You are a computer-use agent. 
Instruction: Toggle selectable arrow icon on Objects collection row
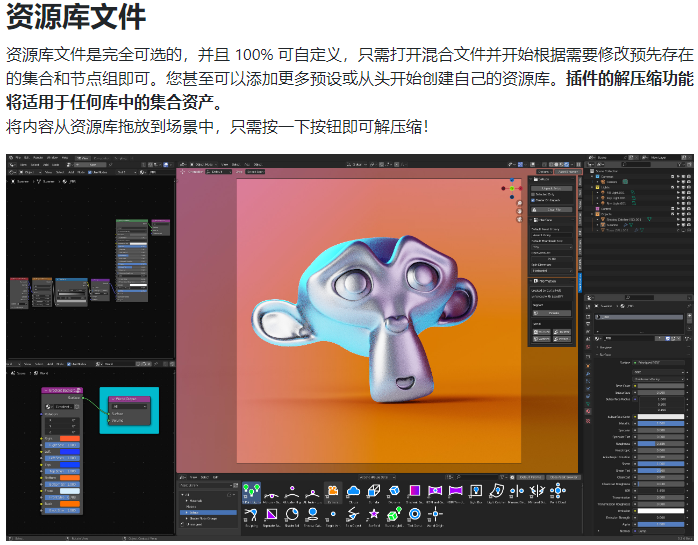point(678,214)
